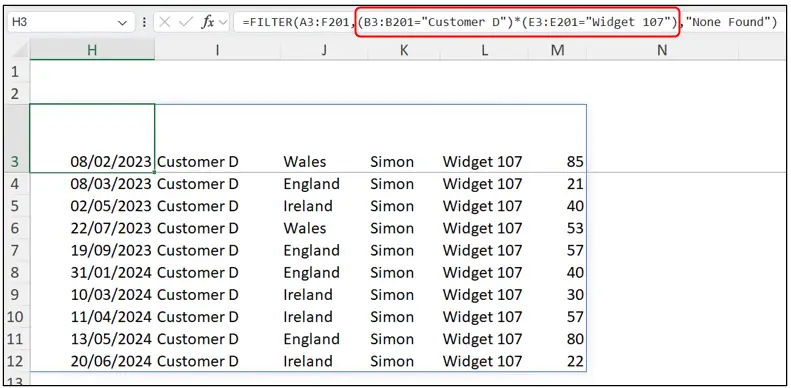Select column L header
Image resolution: width=791 pixels, height=388 pixels.
click(484, 50)
